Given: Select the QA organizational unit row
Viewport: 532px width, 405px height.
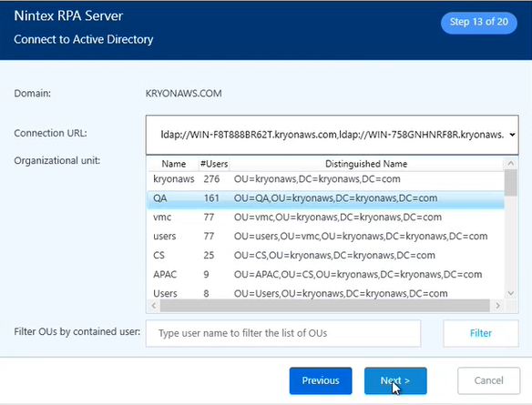Looking at the screenshot, I should (326, 198).
